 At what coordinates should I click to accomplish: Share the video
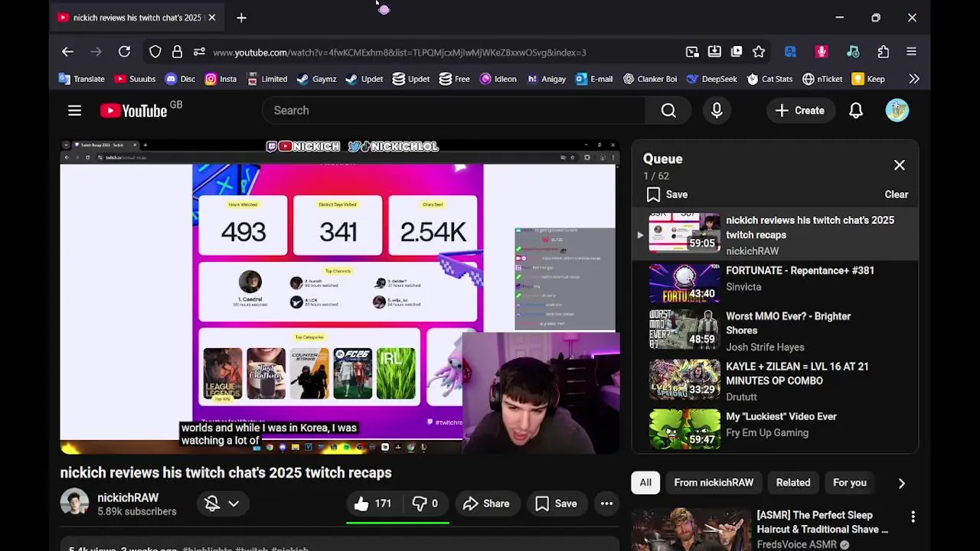(x=486, y=504)
